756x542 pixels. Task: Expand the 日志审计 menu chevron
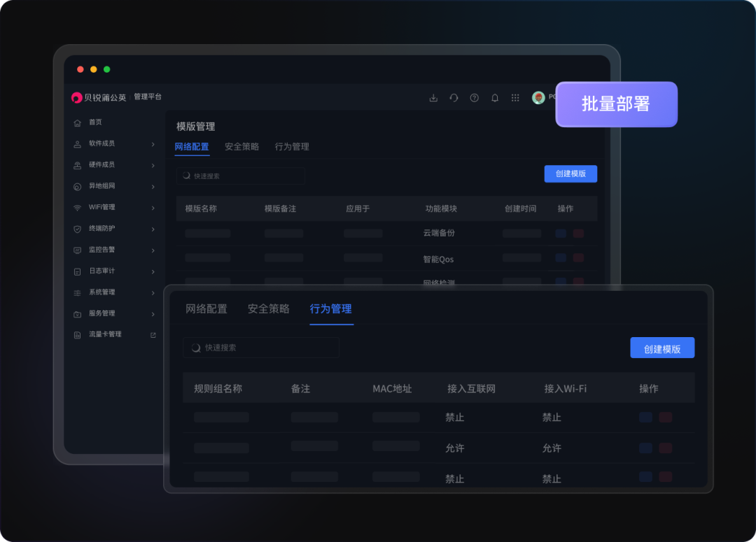point(153,271)
